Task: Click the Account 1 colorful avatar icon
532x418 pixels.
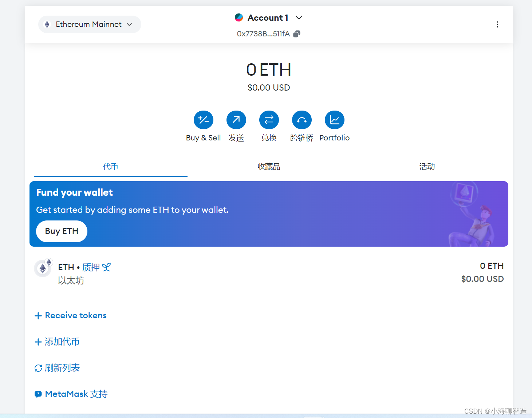Action: 239,17
